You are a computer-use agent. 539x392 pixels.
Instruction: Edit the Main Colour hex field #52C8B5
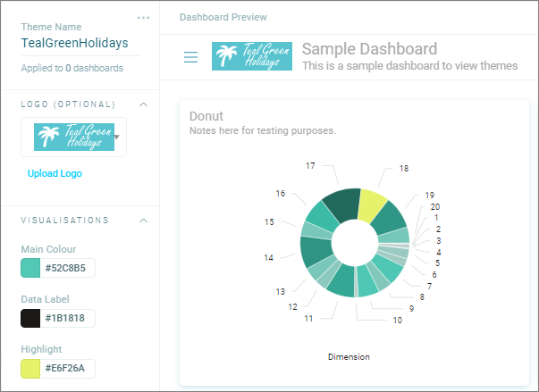[x=67, y=268]
